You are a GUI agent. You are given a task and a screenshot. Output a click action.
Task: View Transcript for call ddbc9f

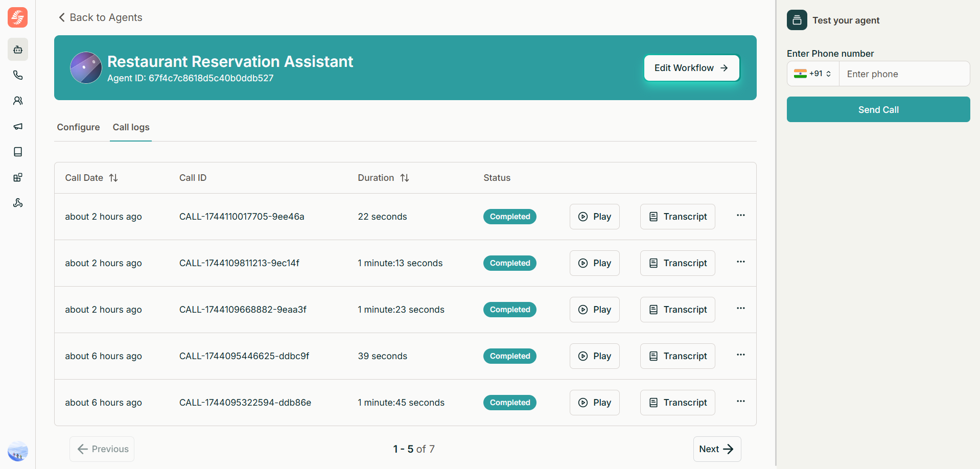point(678,356)
